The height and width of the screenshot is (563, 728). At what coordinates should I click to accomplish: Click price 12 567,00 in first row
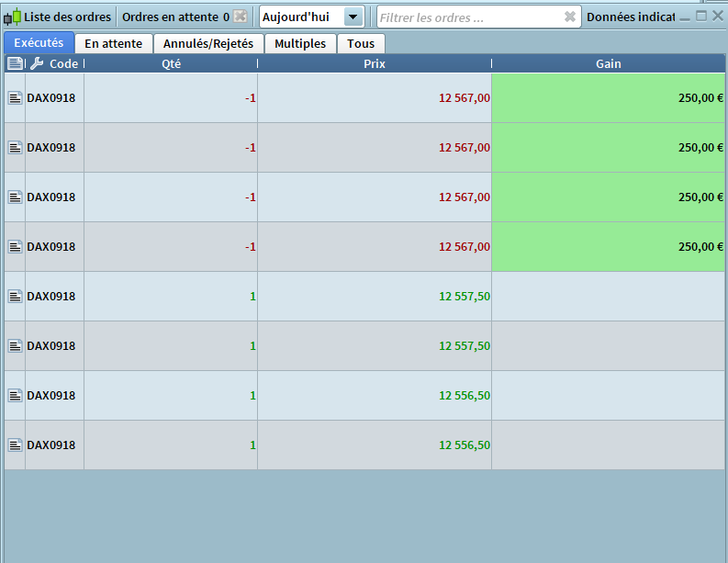(465, 98)
